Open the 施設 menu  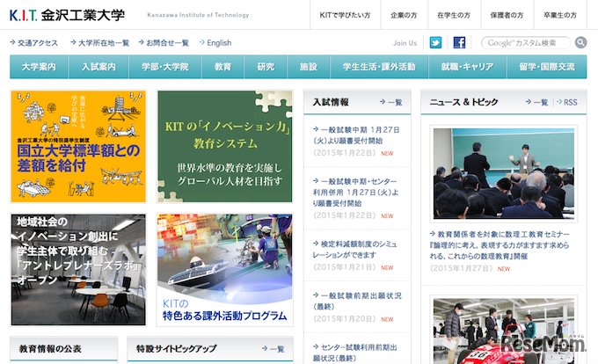pos(309,67)
